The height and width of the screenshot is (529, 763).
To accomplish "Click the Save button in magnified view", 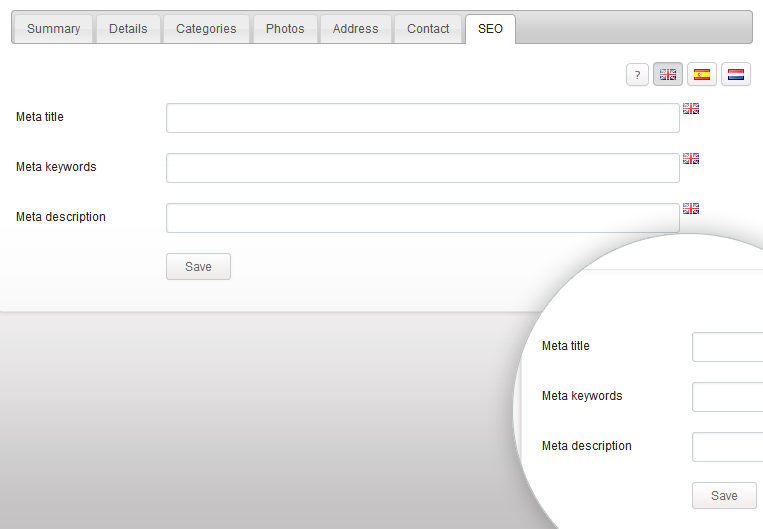I will pos(725,495).
